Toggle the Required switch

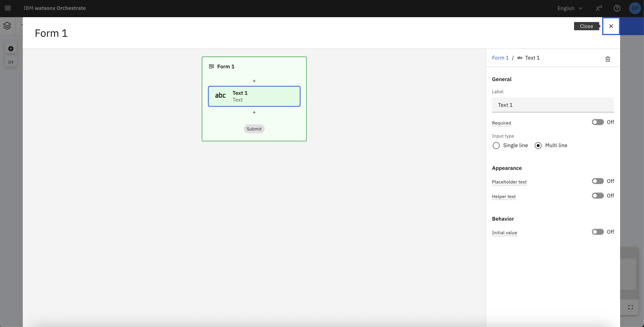pyautogui.click(x=598, y=122)
